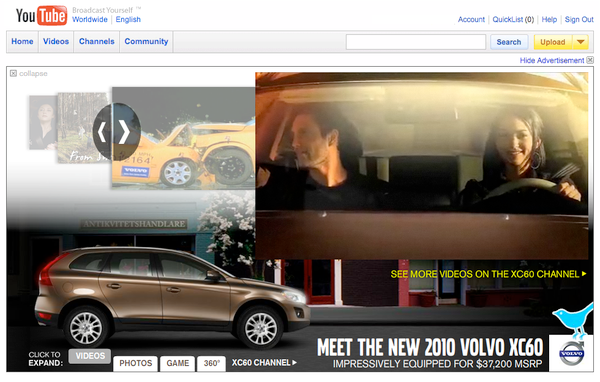Collapse the expanded ad panel
This screenshot has width=600, height=382.
coord(29,73)
